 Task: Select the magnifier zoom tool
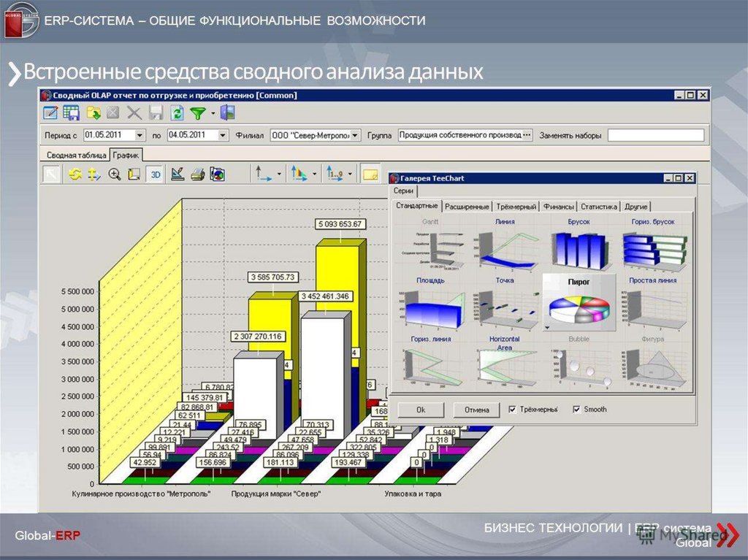[114, 174]
